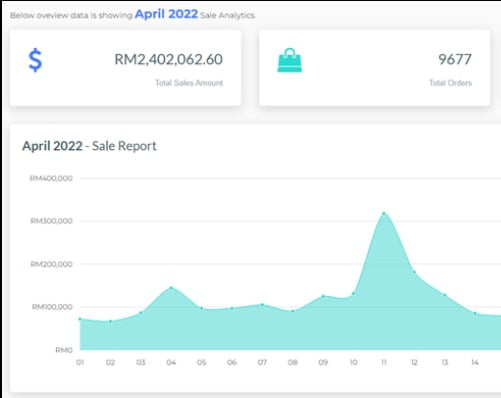
Task: Click the blue dollar sign icon
Action: (x=35, y=60)
